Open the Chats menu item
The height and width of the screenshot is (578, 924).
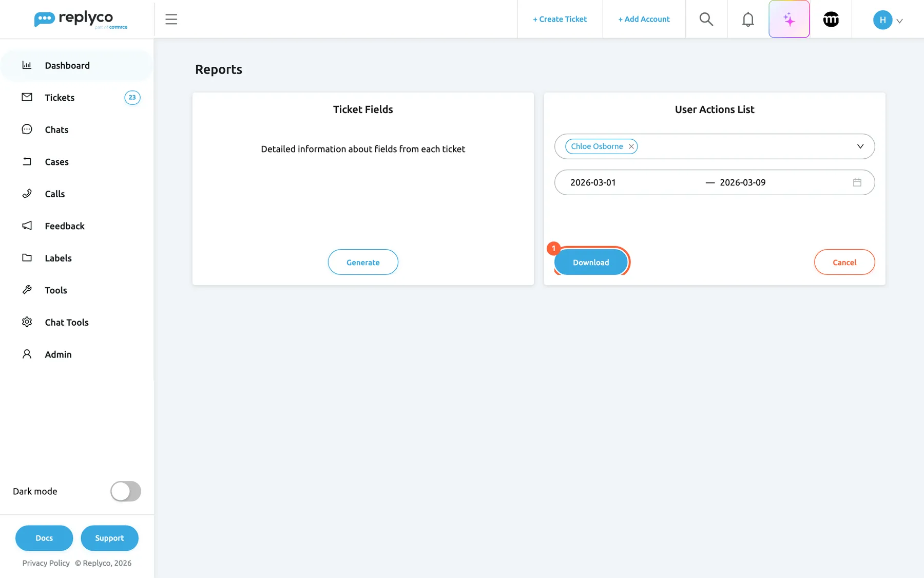click(77, 129)
